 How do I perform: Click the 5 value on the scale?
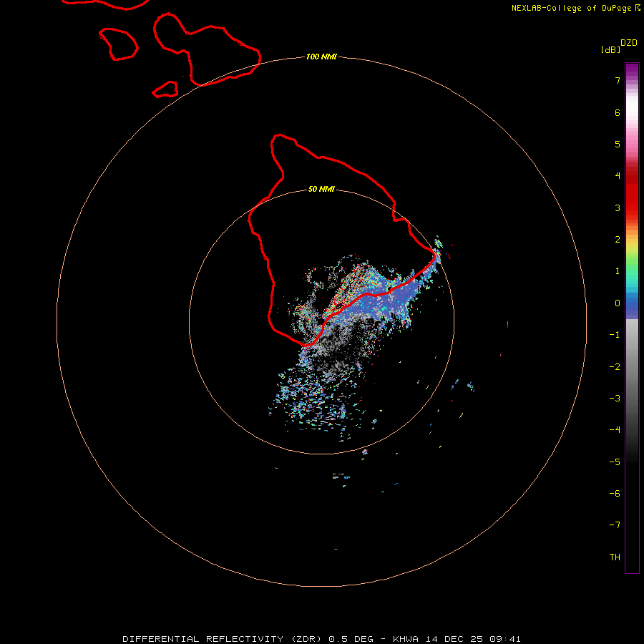[618, 144]
